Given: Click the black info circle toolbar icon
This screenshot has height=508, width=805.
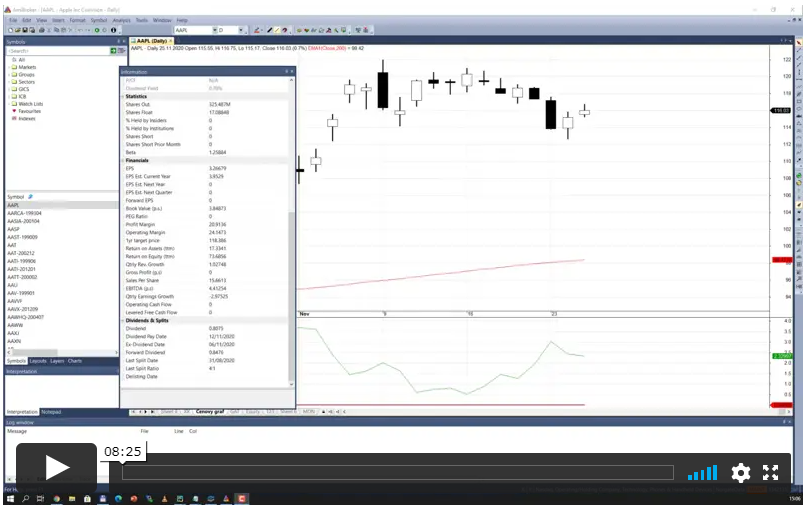Looking at the screenshot, I should (113, 30).
